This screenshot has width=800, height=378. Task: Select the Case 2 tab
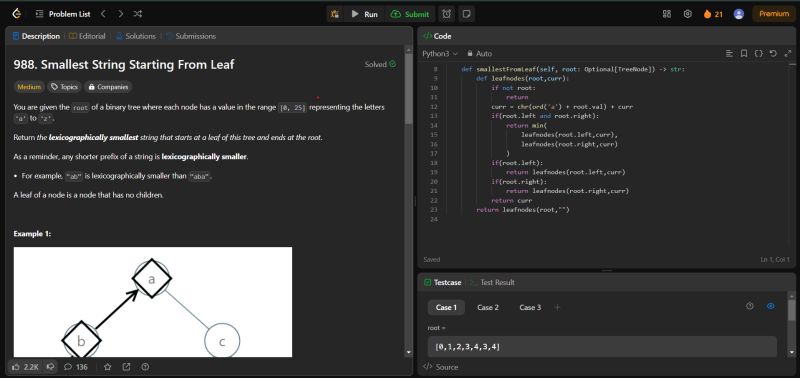(488, 307)
